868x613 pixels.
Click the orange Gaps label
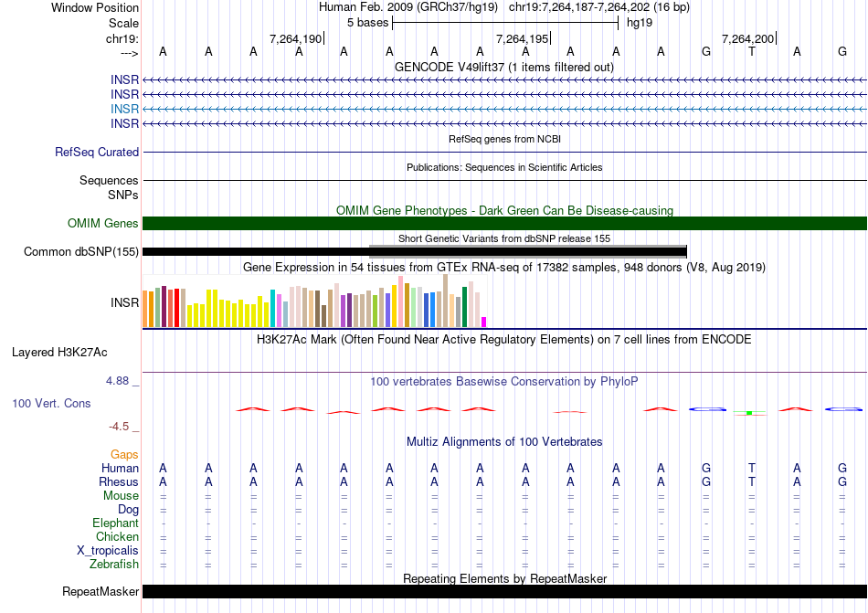[124, 454]
